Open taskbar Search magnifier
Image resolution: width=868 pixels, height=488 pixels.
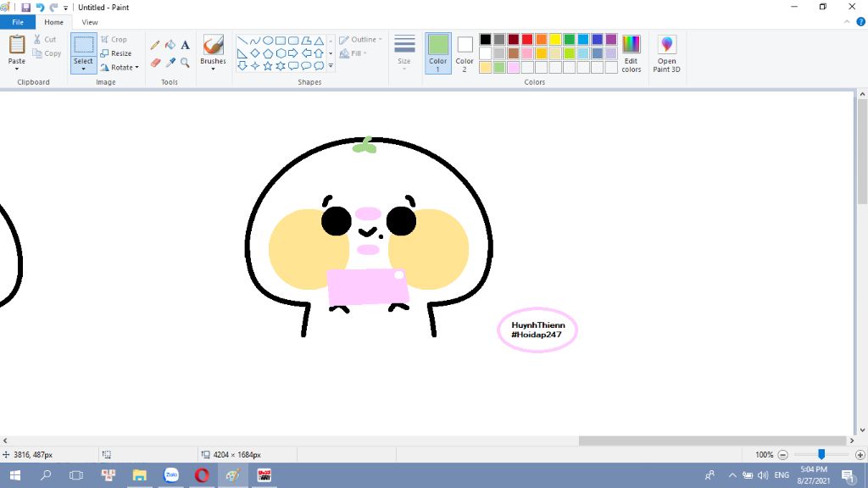(46, 475)
